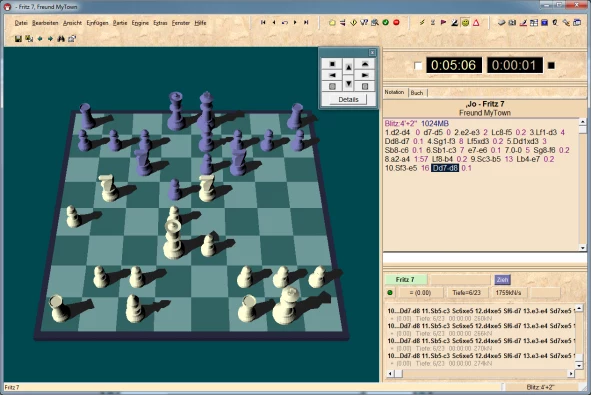
Task: Open the Engine menu
Action: pos(140,23)
